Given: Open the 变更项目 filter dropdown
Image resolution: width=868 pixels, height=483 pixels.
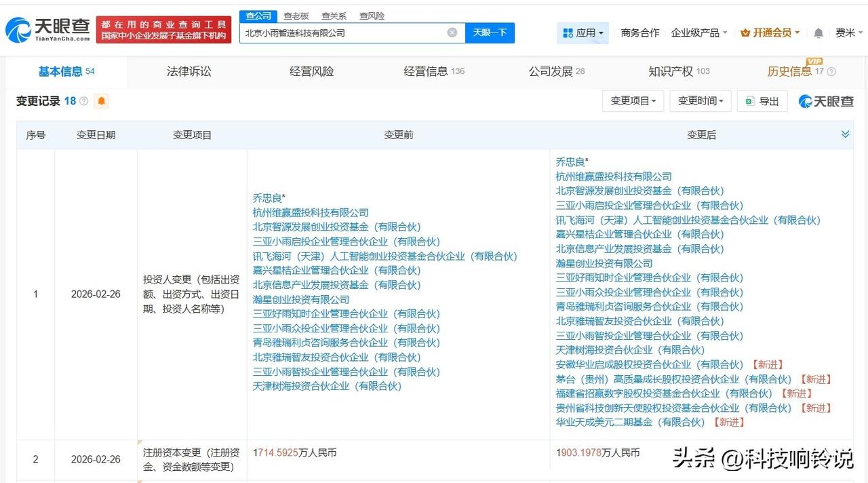Looking at the screenshot, I should [x=633, y=100].
